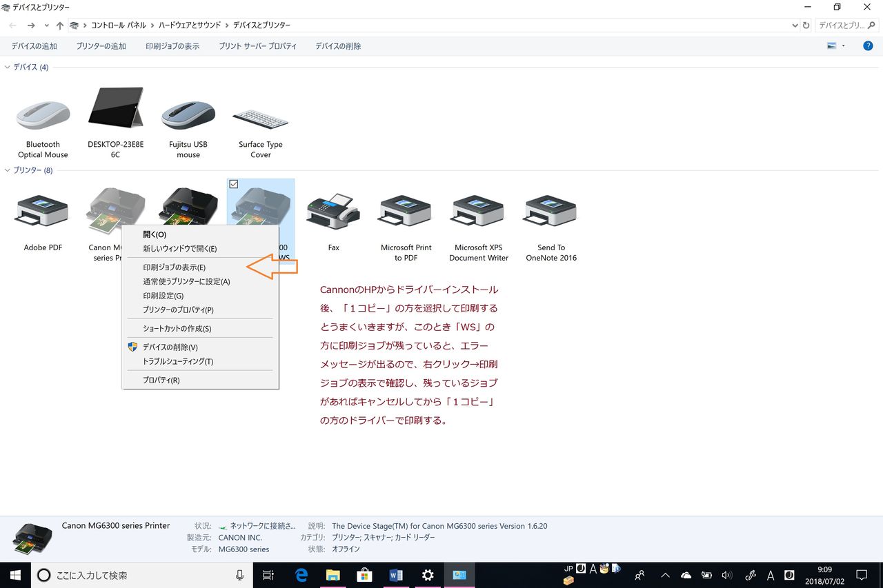
Task: Choose プリンターのプロパティ(P) in the context menu
Action: 200,310
